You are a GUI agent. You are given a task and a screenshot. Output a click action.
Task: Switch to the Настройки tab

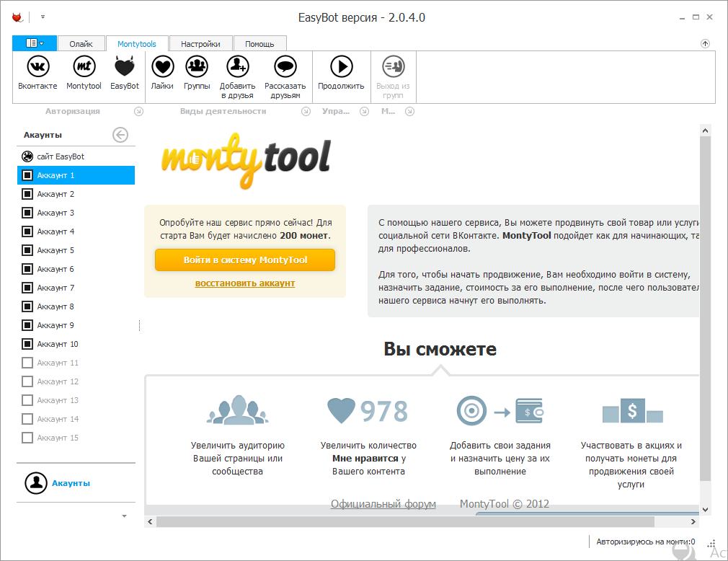tap(200, 44)
